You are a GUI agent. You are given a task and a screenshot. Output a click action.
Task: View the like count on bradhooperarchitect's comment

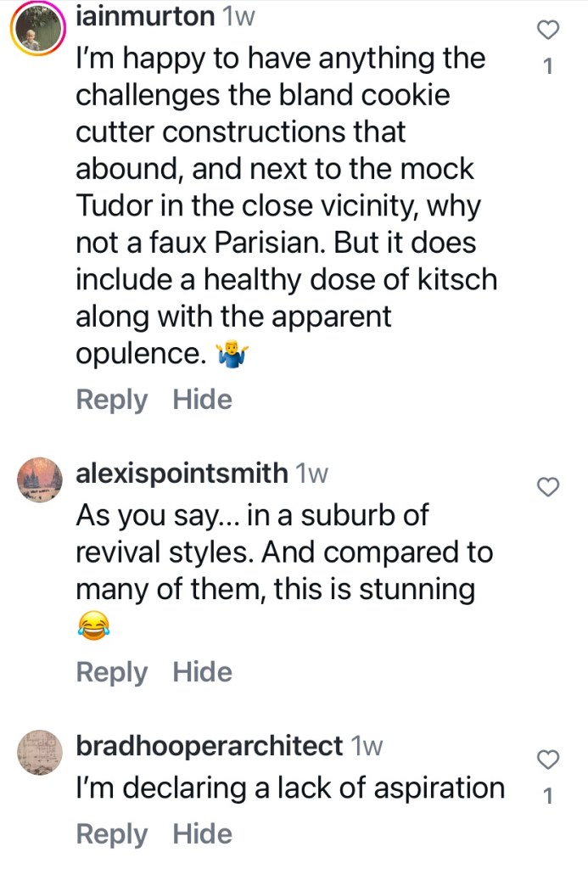point(548,796)
